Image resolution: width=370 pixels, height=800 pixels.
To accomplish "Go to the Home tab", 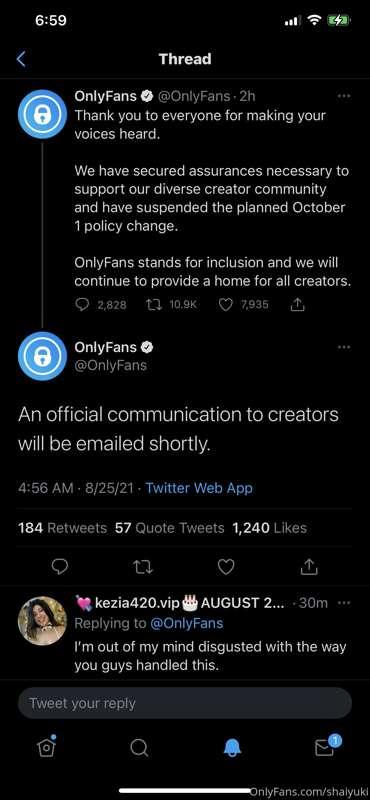I will tap(46, 746).
